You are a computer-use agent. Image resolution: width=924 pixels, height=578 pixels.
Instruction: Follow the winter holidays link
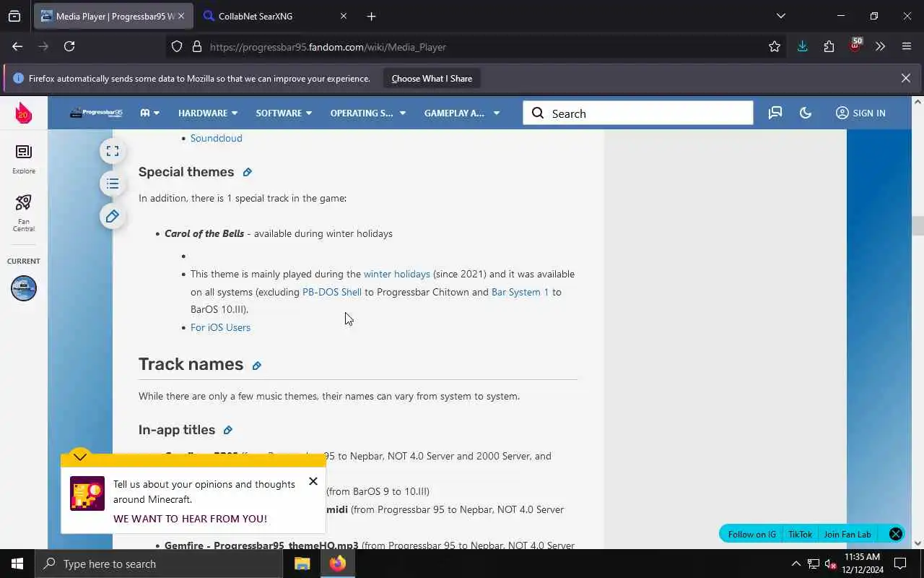pyautogui.click(x=397, y=274)
